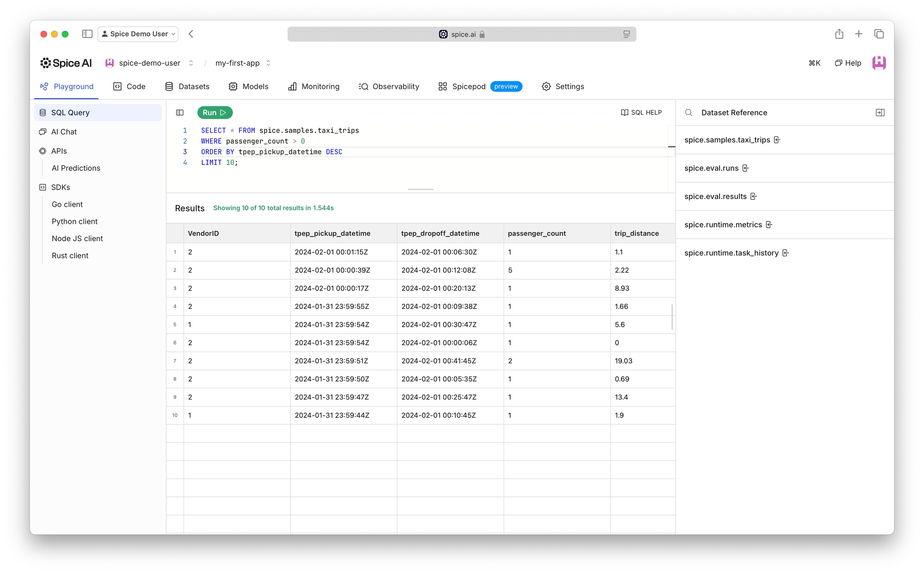Toggle the query editor side panel icon
924x574 pixels.
(x=180, y=113)
